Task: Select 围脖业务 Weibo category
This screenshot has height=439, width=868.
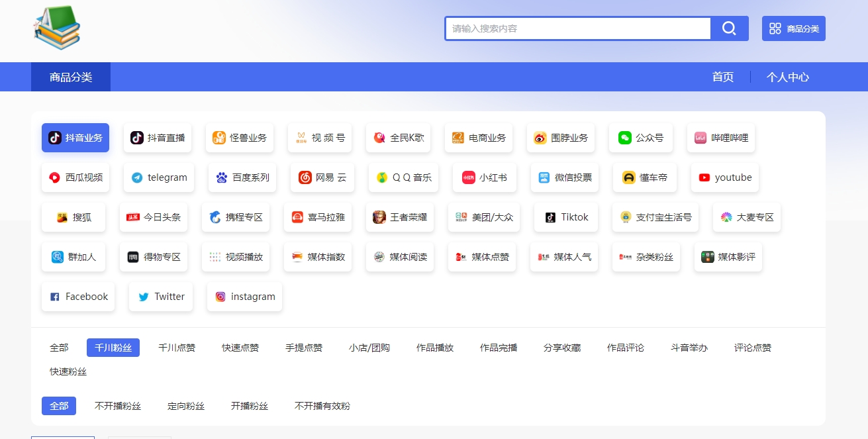Action: (x=561, y=138)
